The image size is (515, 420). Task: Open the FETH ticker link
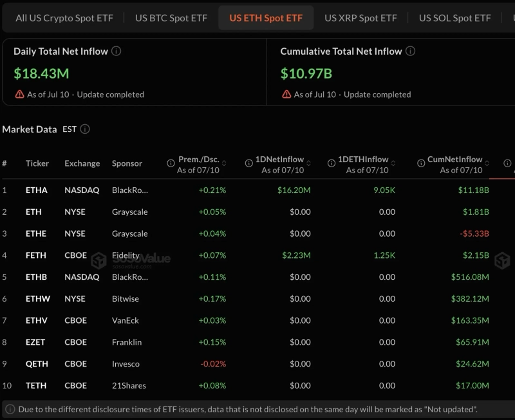[x=36, y=255]
